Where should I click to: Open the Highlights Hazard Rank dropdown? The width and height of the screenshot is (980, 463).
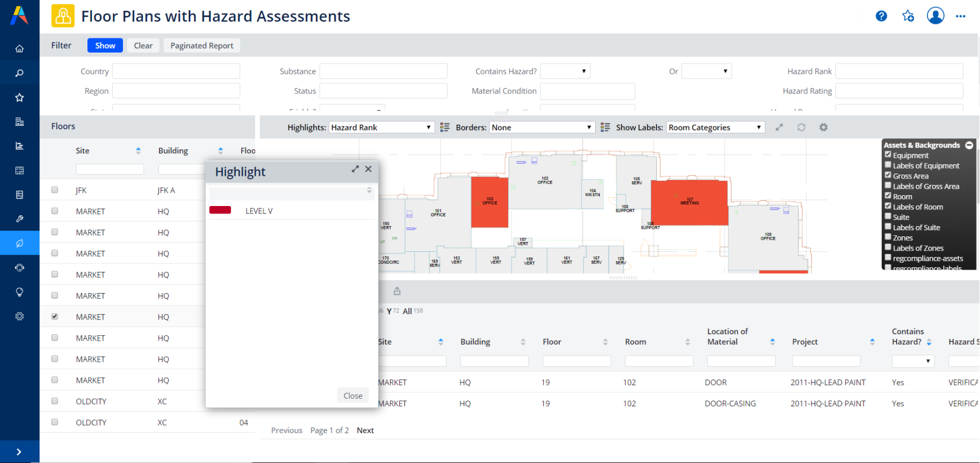[381, 128]
